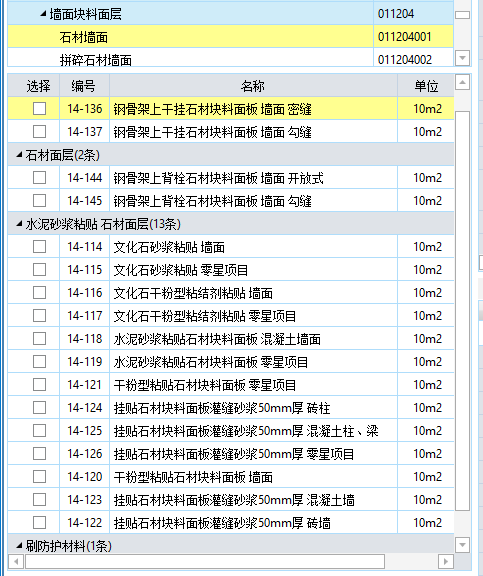Tick the checkbox for row 14-117
483x576 pixels.
point(39,316)
